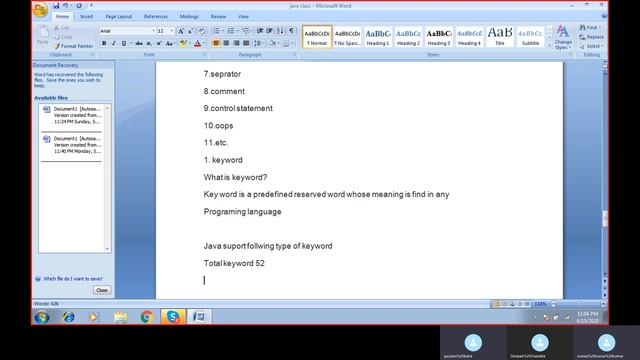
Task: Undo the last action
Action: 65,6
